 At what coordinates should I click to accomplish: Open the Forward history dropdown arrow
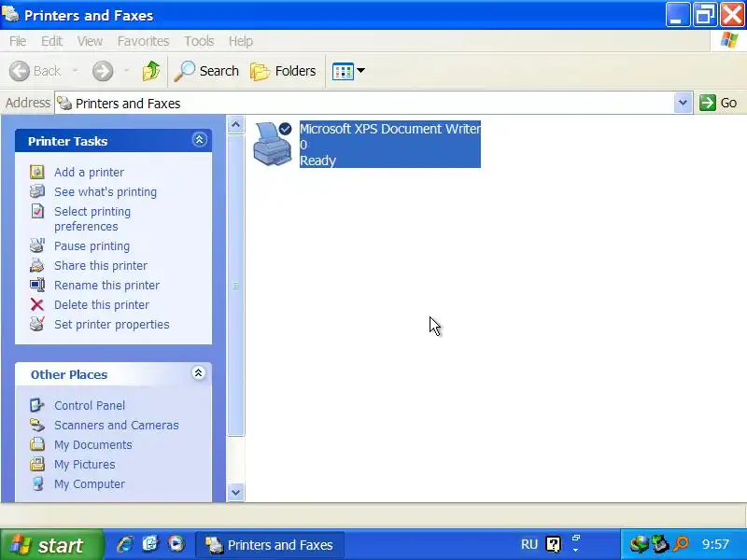[x=126, y=71]
